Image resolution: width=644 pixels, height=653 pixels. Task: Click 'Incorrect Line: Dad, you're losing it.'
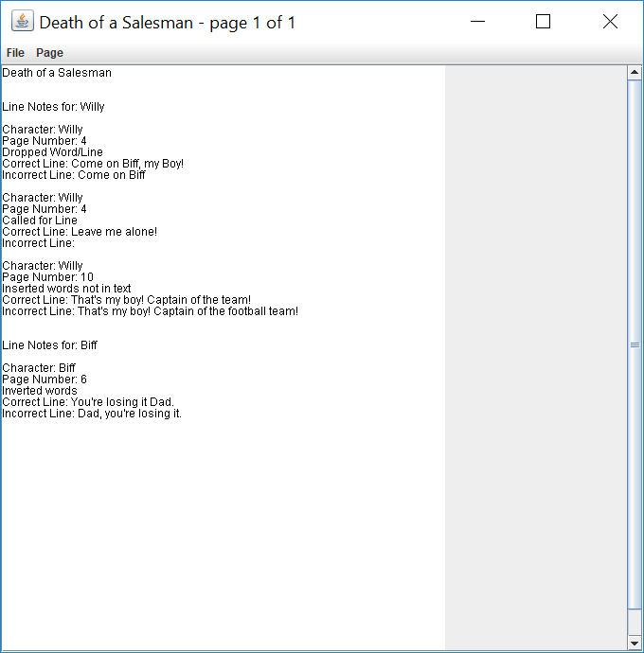[92, 414]
